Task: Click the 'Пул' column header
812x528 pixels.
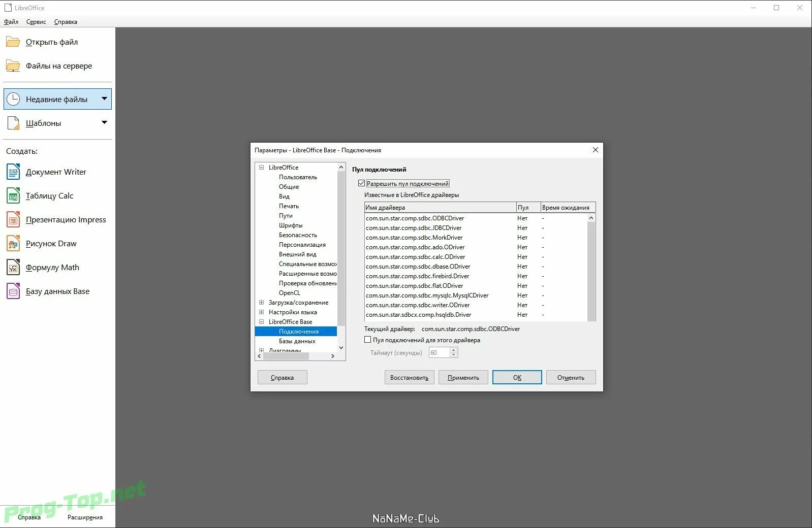Action: [x=528, y=207]
